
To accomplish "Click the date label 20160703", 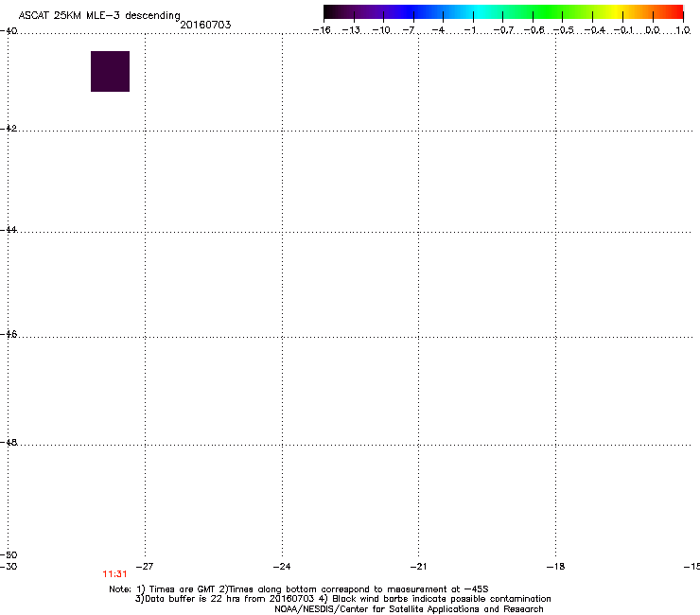I will coord(205,25).
